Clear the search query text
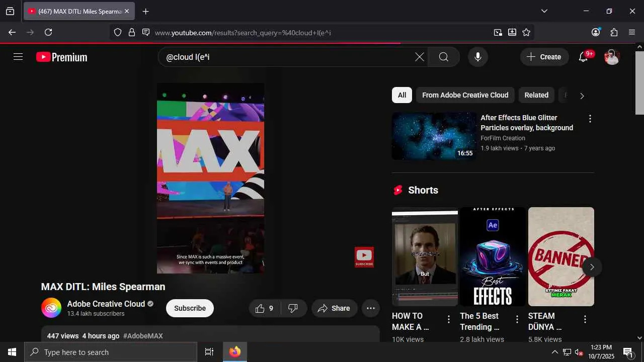This screenshot has height=362, width=644. [419, 57]
